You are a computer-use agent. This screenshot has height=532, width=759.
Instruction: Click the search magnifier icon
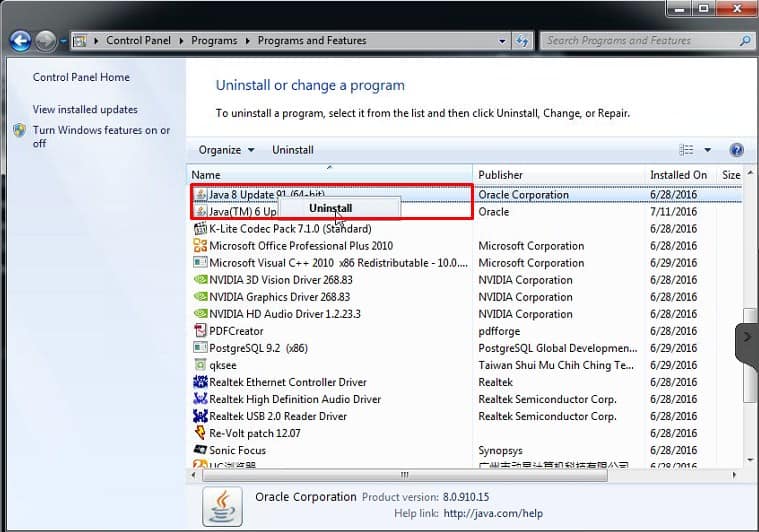[x=745, y=41]
